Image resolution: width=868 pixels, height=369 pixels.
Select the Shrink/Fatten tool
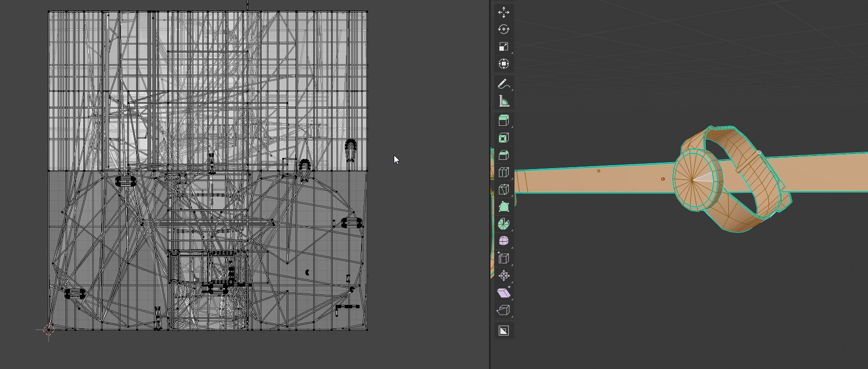(503, 276)
